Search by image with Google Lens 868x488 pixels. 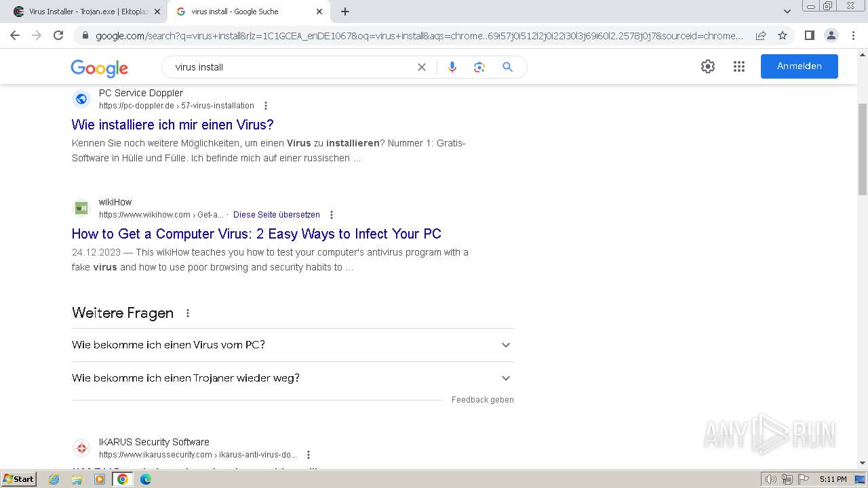(x=479, y=67)
